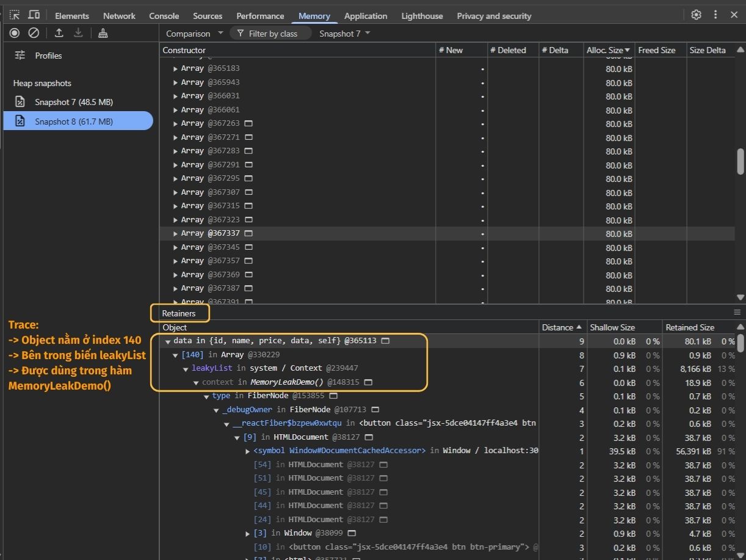Click the window icon beside Array @367263

[x=248, y=123]
